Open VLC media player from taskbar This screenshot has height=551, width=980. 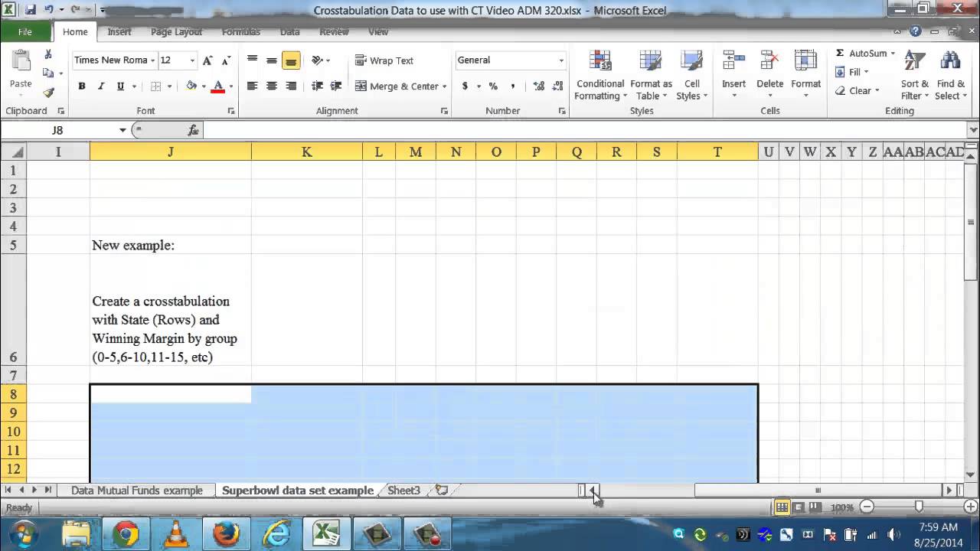(176, 533)
